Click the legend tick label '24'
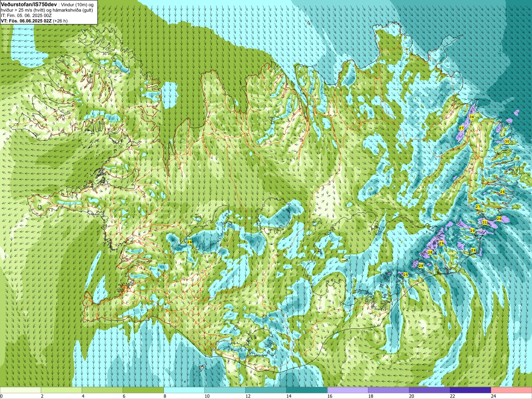This screenshot has height=399, width=532. [x=493, y=396]
